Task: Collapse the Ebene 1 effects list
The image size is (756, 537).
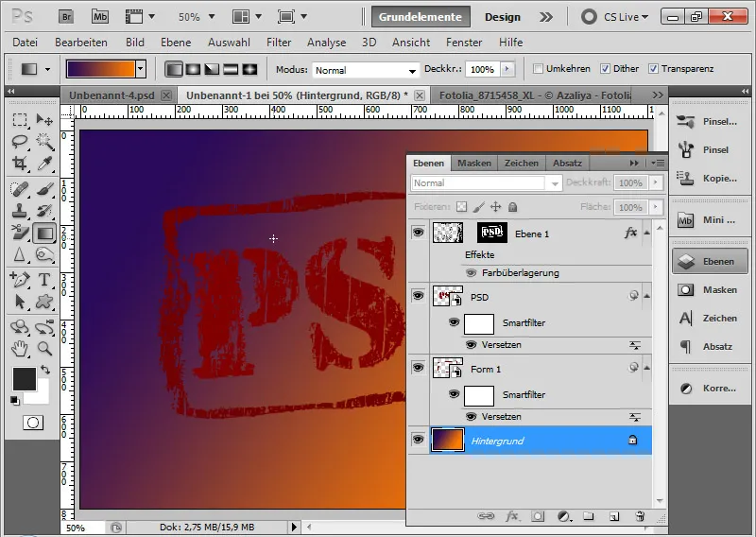Action: click(646, 233)
